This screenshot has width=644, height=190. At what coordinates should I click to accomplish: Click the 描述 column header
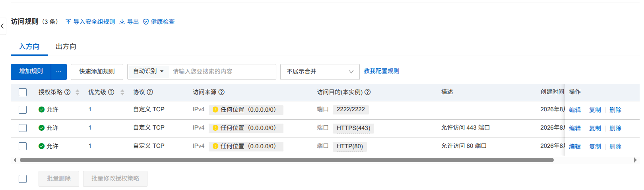point(447,92)
